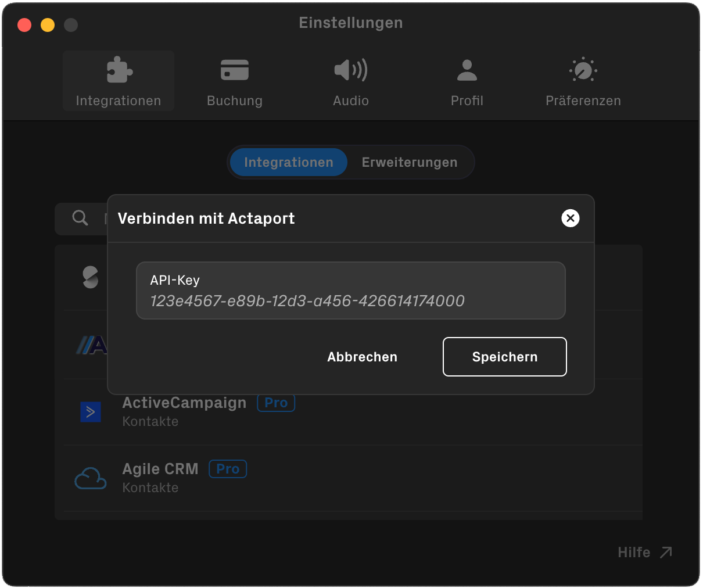The height and width of the screenshot is (588, 703).
Task: Select the Integrationen segment
Action: tap(288, 162)
